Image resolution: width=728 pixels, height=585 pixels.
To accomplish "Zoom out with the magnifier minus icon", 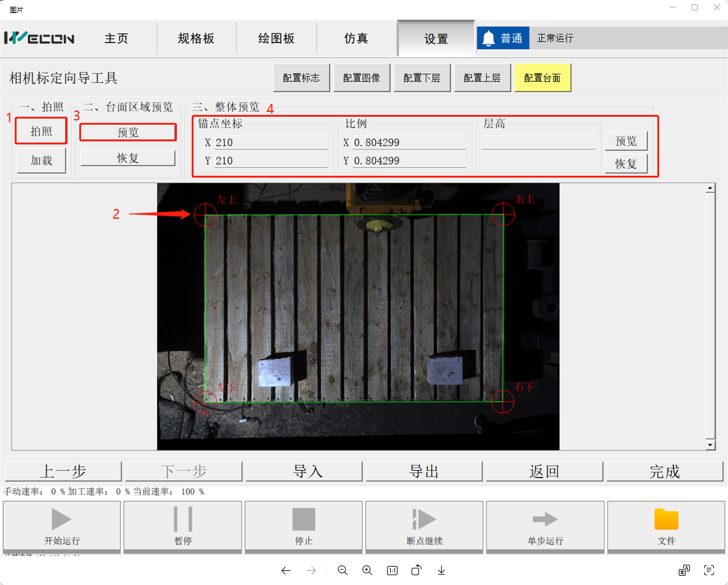I will tap(343, 570).
